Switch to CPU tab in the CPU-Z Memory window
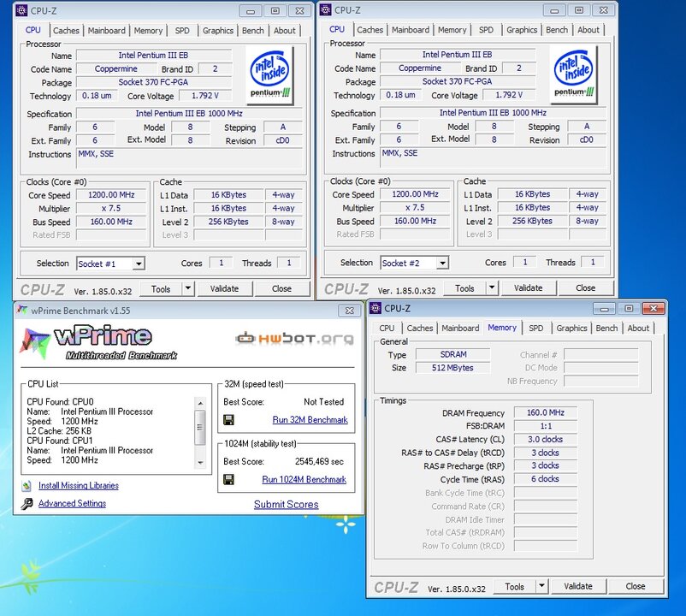This screenshot has height=616, width=686. (387, 329)
